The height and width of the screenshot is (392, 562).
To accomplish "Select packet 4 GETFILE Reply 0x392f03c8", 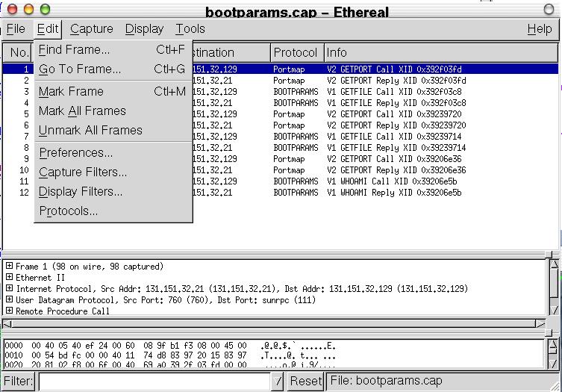I will 281,102.
